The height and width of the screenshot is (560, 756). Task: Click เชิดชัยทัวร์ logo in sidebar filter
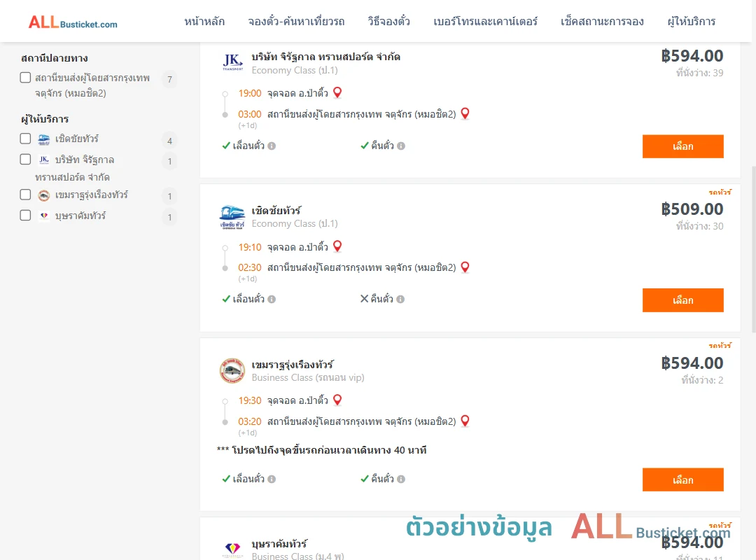[44, 139]
